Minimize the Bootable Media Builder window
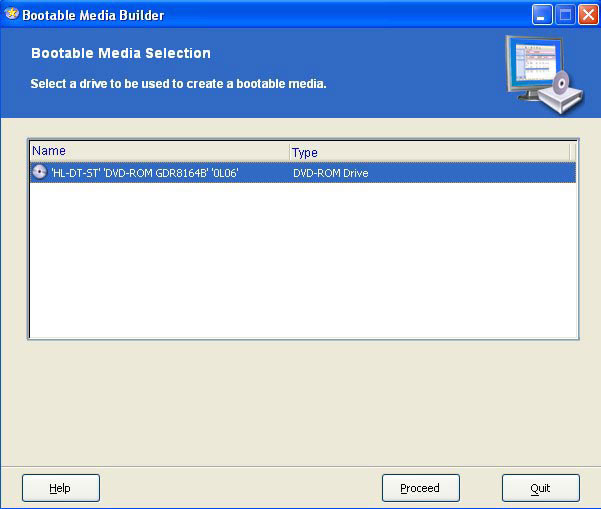This screenshot has width=601, height=509. [x=542, y=15]
